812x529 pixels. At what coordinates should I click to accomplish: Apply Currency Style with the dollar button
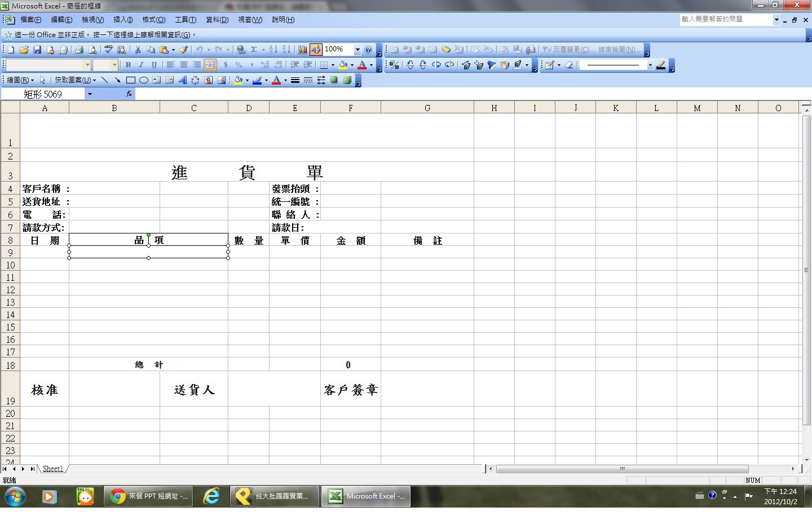(226, 65)
